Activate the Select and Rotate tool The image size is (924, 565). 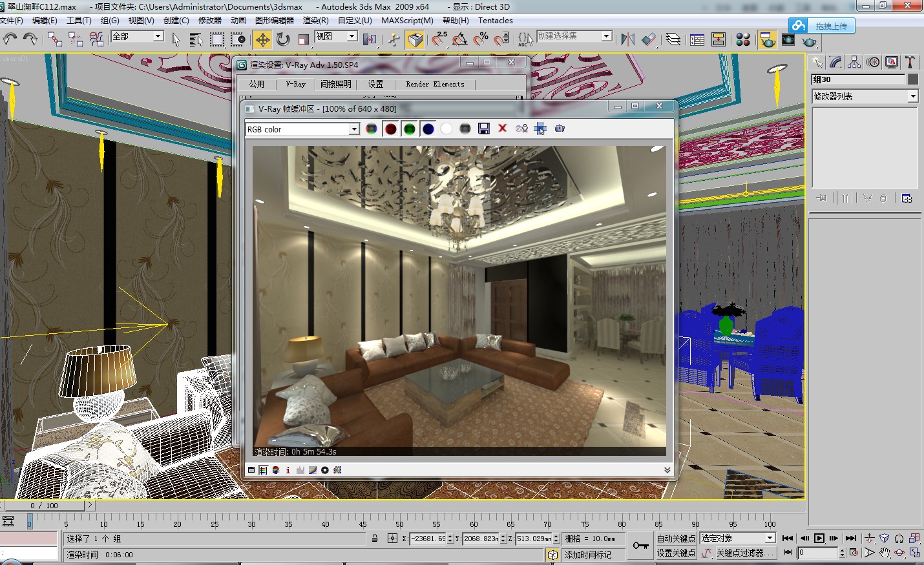click(x=283, y=39)
